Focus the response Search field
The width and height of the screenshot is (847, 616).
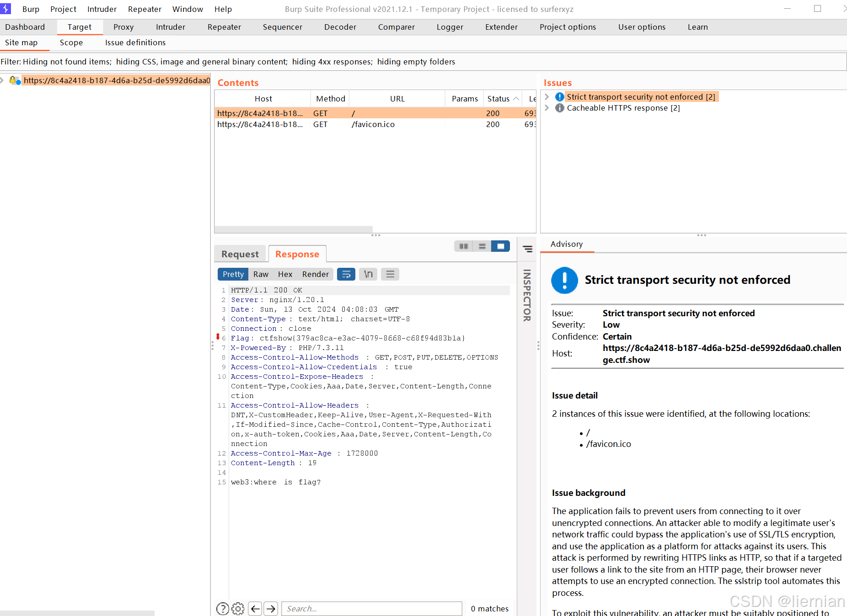tap(372, 609)
